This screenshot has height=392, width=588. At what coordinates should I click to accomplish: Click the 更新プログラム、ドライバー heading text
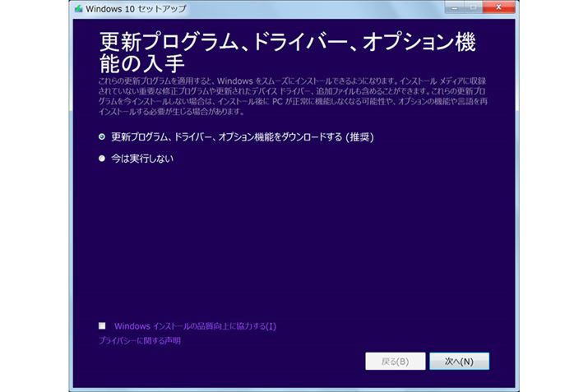(x=288, y=53)
